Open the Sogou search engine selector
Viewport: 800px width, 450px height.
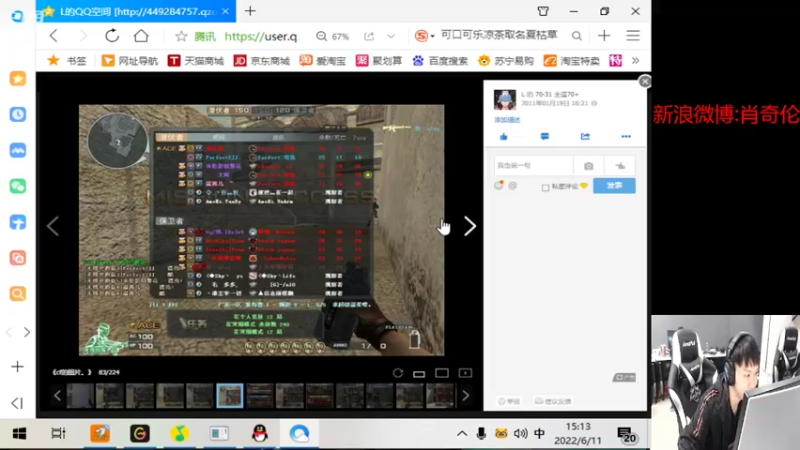pyautogui.click(x=424, y=36)
